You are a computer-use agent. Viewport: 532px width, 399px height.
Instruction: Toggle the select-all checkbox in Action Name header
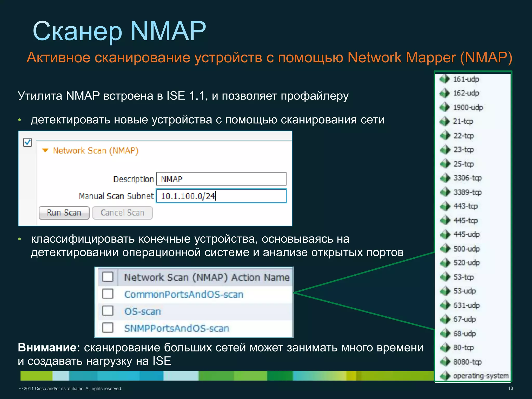coord(108,277)
